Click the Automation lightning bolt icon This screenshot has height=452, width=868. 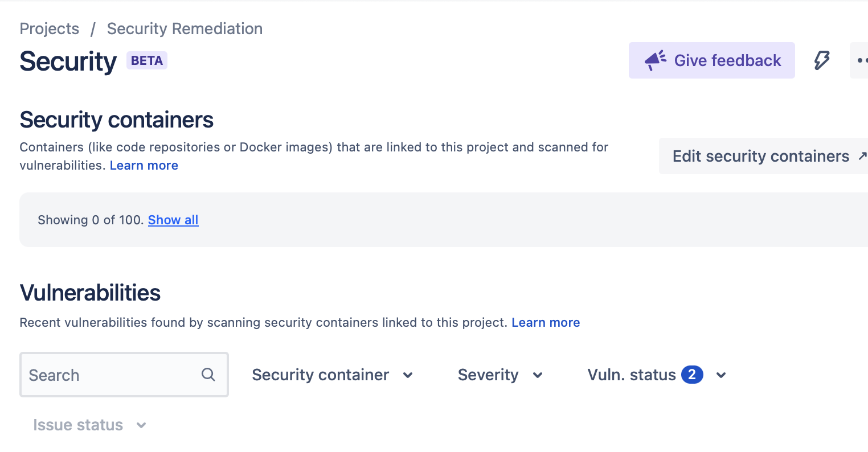822,60
